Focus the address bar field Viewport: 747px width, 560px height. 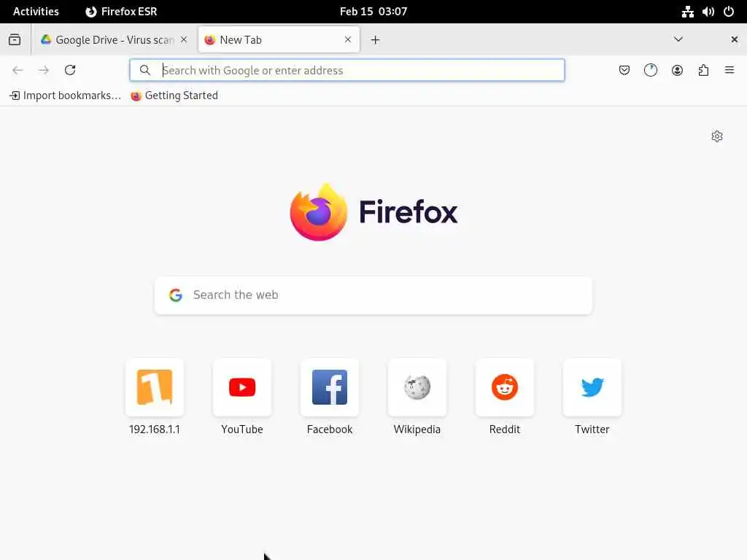tap(347, 71)
